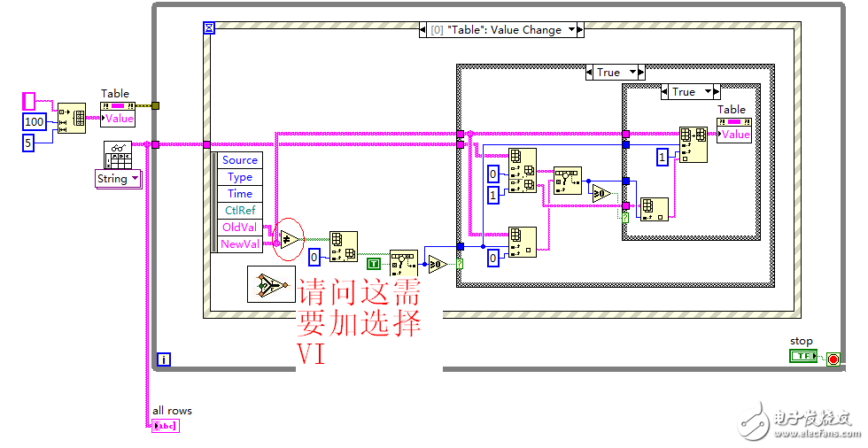
Task: Select the inner case Table property node
Action: coord(734,130)
